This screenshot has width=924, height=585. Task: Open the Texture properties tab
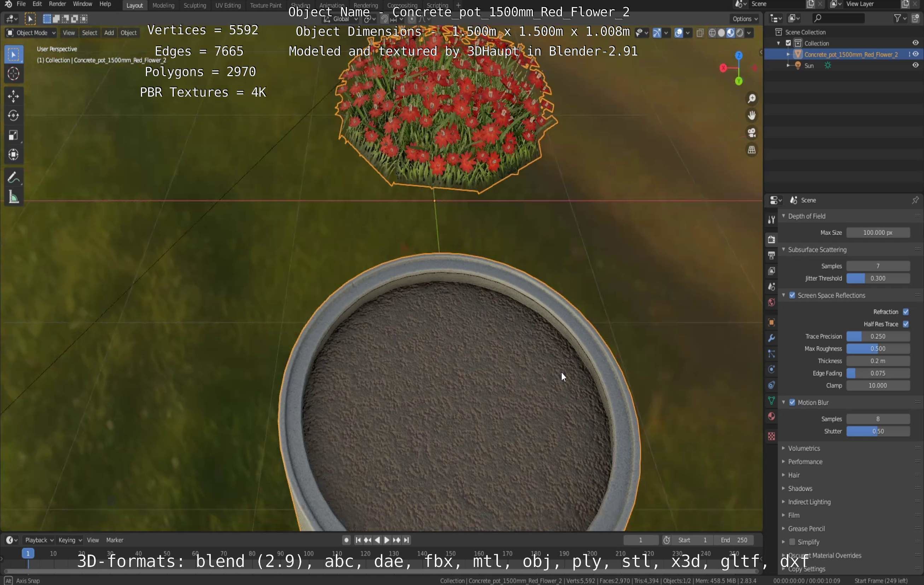click(771, 436)
